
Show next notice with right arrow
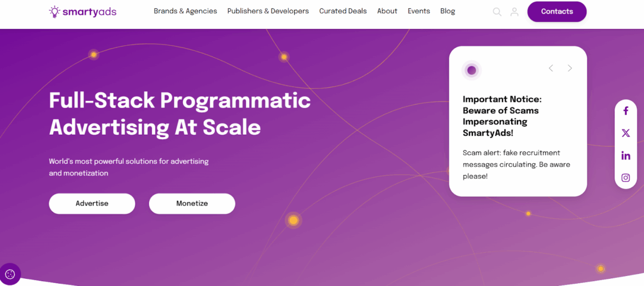pos(570,68)
